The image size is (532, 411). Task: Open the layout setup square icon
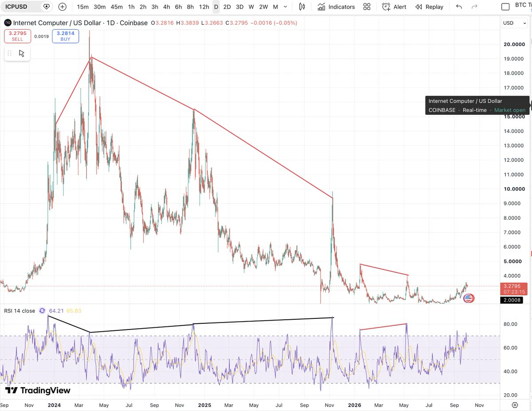[x=505, y=7]
